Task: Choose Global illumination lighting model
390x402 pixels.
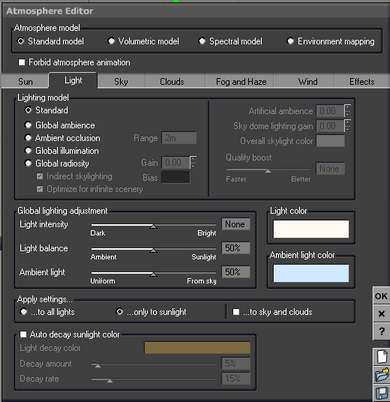Action: [x=28, y=151]
